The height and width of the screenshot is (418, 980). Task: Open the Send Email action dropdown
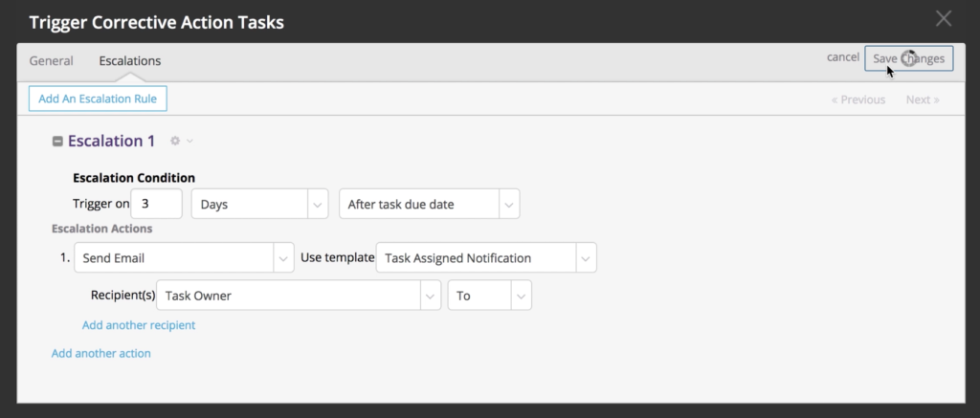[x=184, y=257]
